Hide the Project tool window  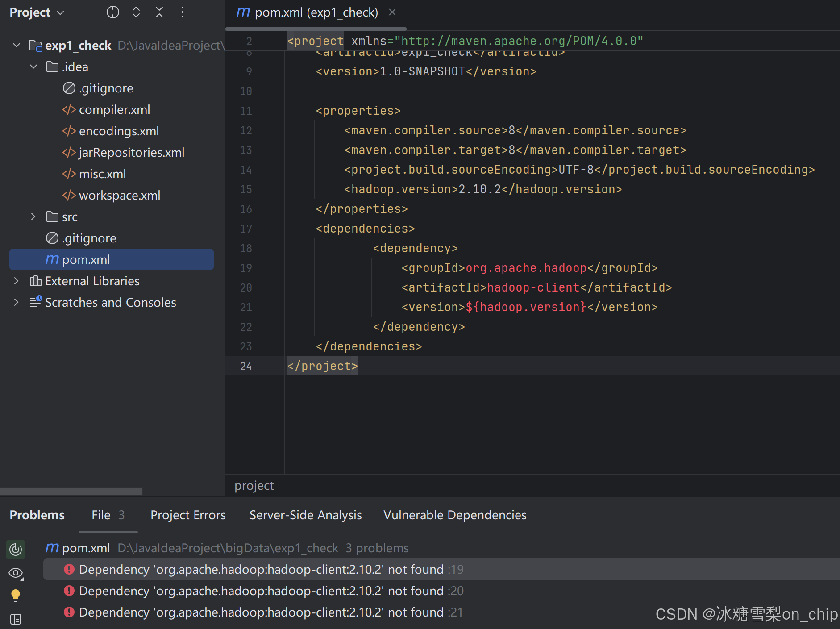coord(206,12)
